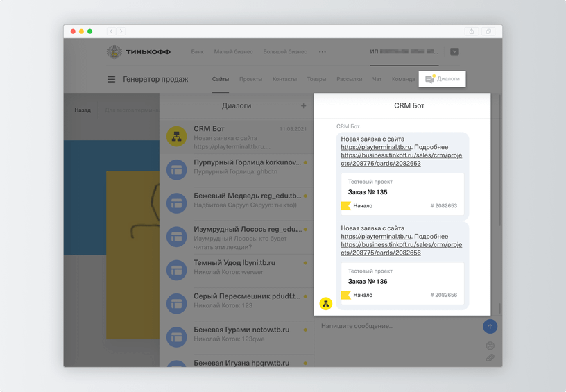Open the Заказ № 136 card
Image resolution: width=566 pixels, height=392 pixels.
(x=402, y=283)
